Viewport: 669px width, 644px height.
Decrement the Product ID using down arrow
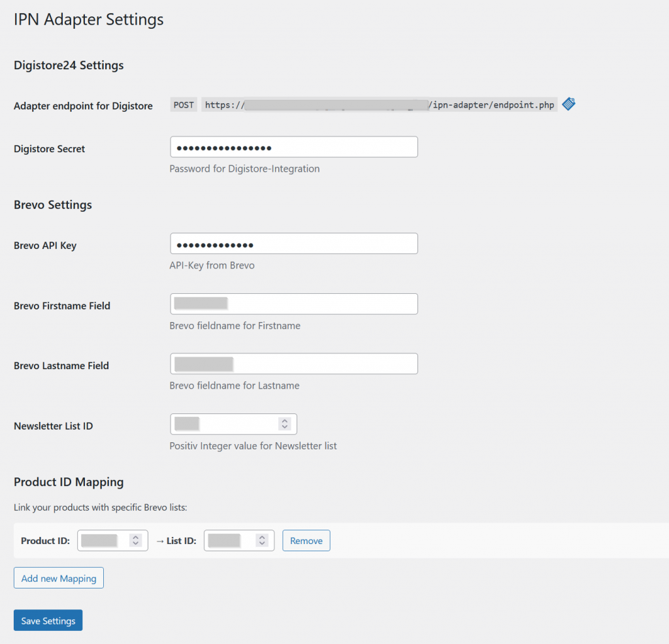[x=135, y=543]
